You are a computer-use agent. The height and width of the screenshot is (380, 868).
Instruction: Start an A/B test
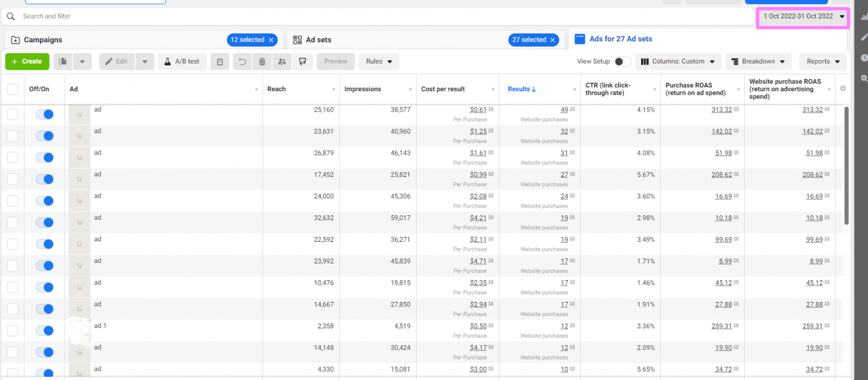click(182, 62)
